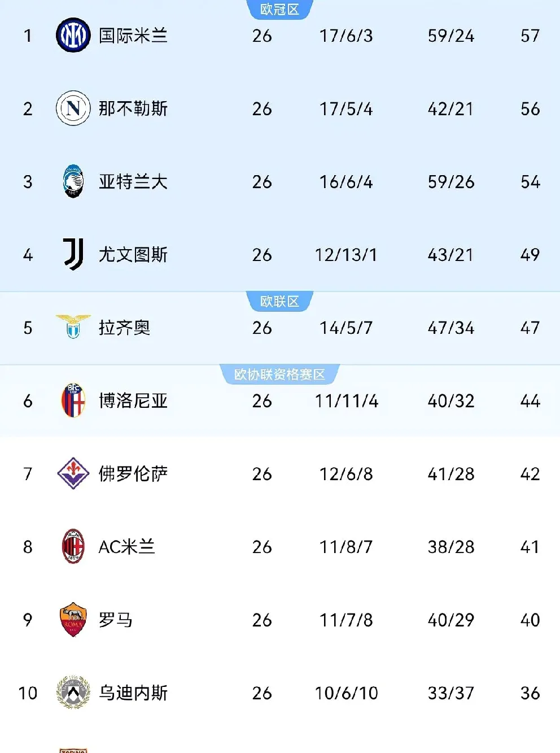Click the Juventus club logo

click(x=73, y=254)
